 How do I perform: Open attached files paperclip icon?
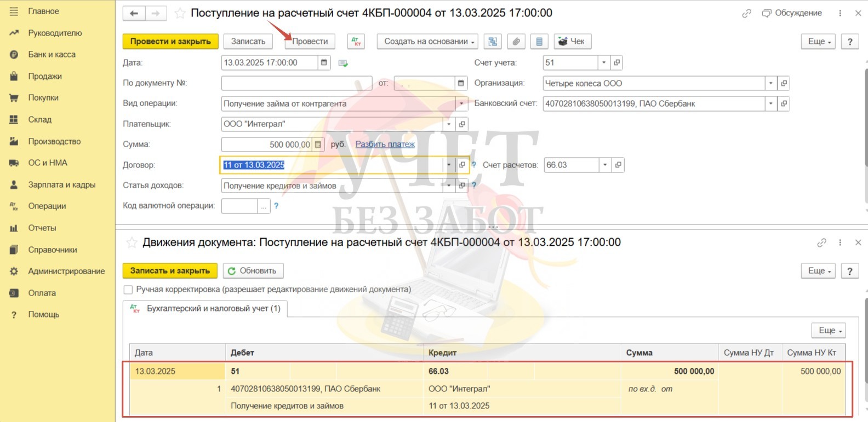516,42
